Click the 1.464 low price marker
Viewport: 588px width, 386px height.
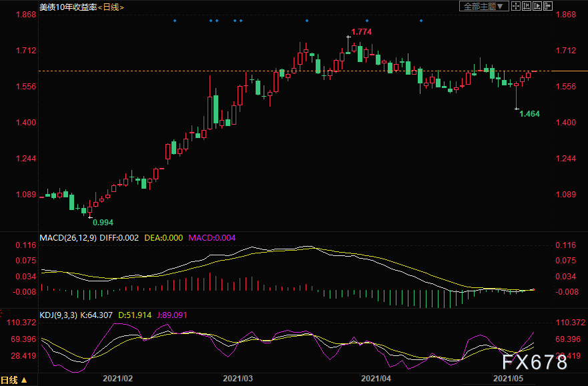click(529, 114)
